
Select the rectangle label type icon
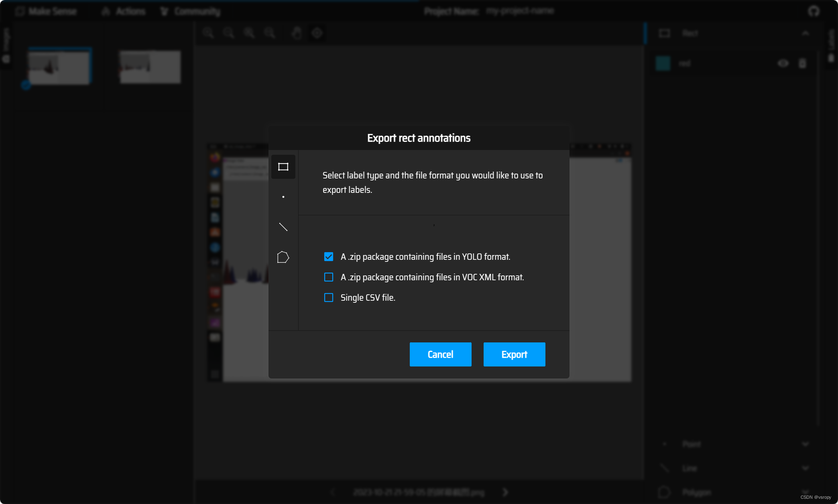[283, 167]
